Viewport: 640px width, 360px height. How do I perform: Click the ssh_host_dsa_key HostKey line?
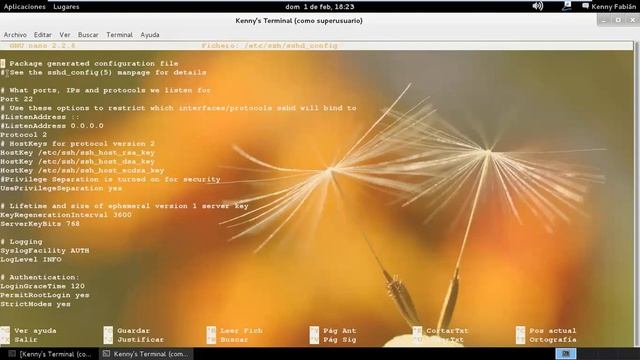pyautogui.click(x=78, y=162)
